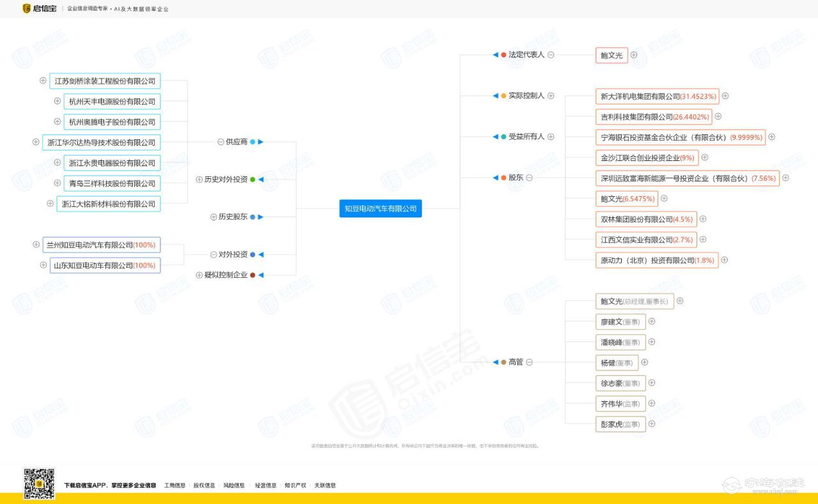Collapse the 法定代表人 branch
The width and height of the screenshot is (818, 504).
click(x=551, y=55)
